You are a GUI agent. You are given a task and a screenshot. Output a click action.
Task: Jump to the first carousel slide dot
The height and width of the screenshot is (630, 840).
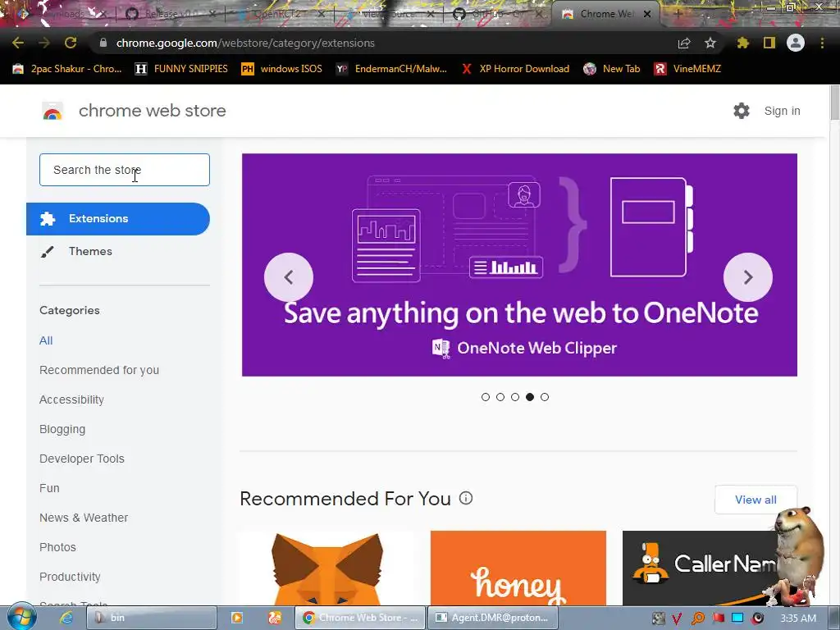pyautogui.click(x=486, y=397)
